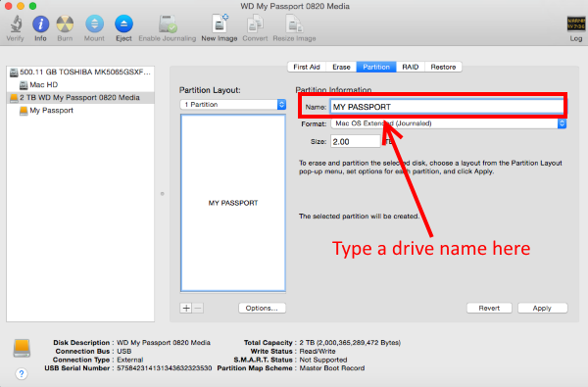This screenshot has width=588, height=387.
Task: Open the Log viewer icon
Action: [x=576, y=24]
